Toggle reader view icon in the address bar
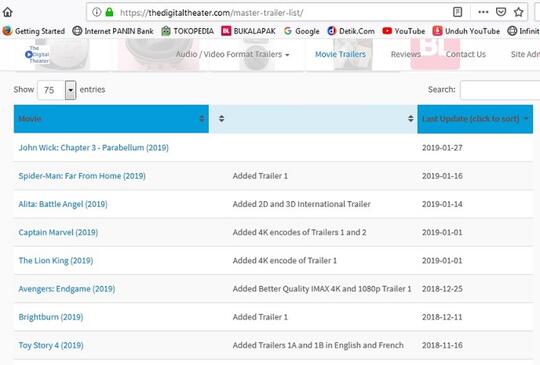This screenshot has width=540, height=365. pyautogui.click(x=457, y=12)
